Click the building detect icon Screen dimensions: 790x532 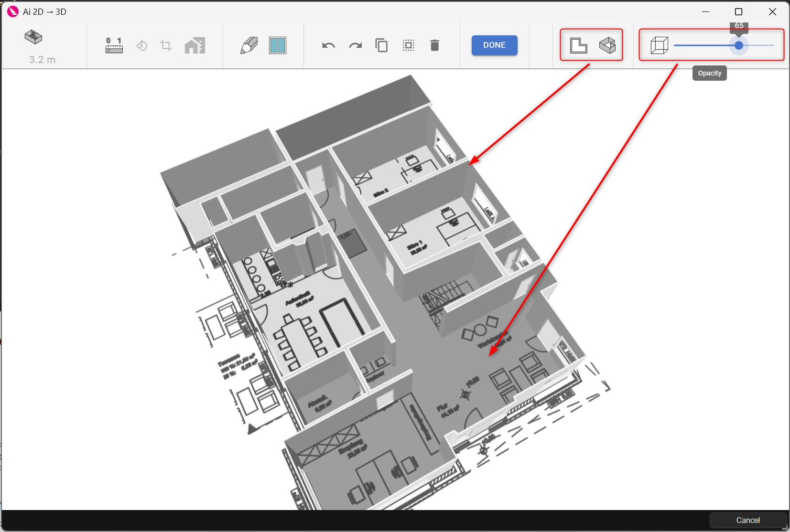click(x=195, y=45)
